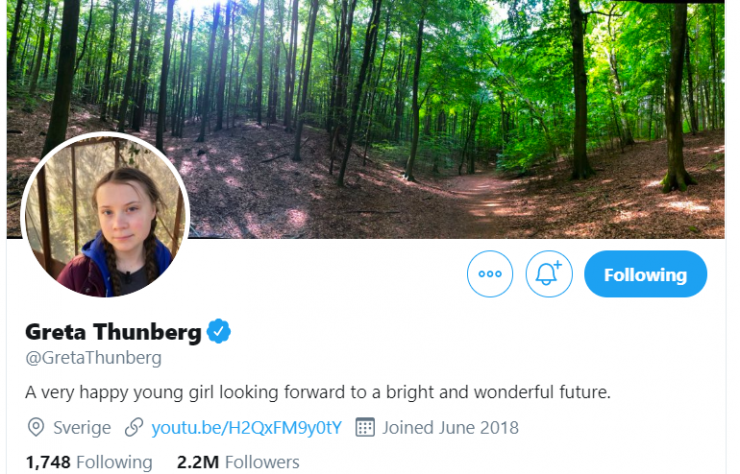Click the location pin icon
Image resolution: width=740 pixels, height=474 pixels.
click(x=36, y=428)
